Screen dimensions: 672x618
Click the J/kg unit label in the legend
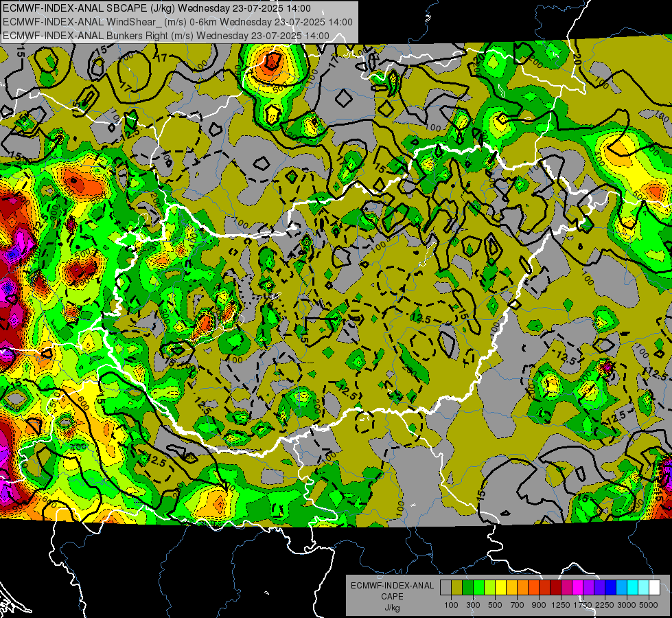point(392,608)
